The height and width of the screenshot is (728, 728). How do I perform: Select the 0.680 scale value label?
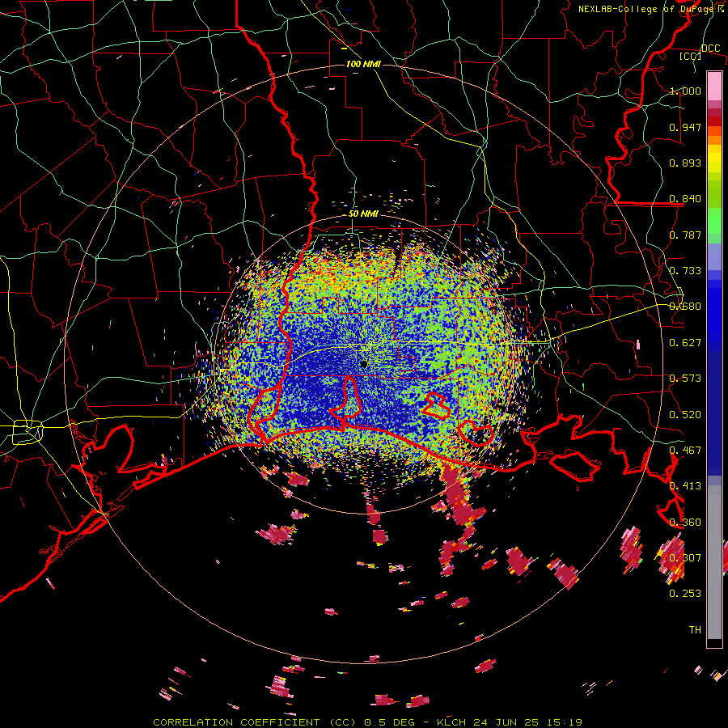pyautogui.click(x=685, y=307)
